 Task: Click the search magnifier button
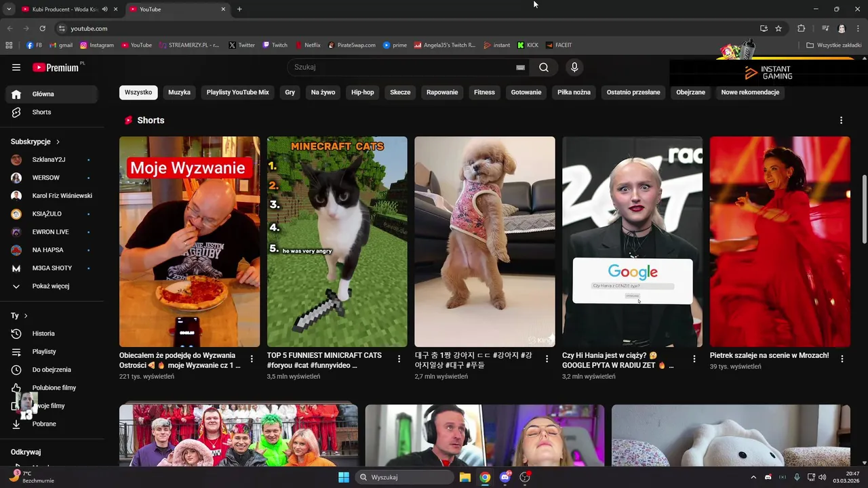[x=544, y=67]
